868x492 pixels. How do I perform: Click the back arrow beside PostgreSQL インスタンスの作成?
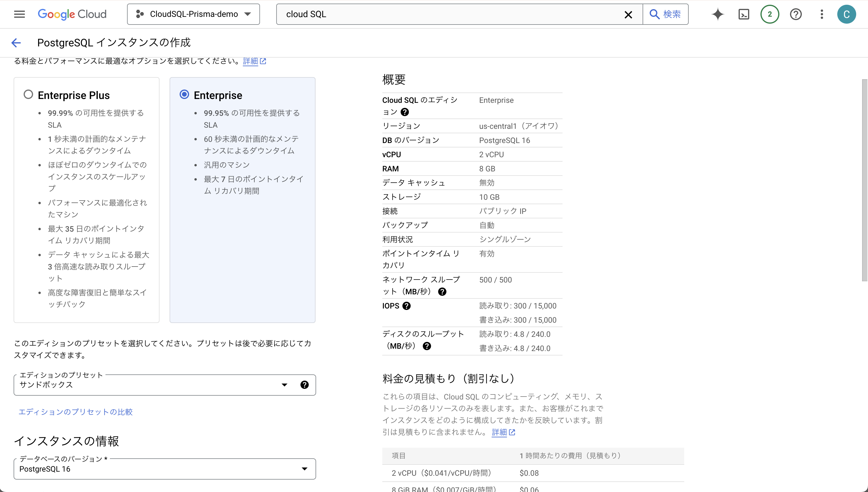[16, 43]
